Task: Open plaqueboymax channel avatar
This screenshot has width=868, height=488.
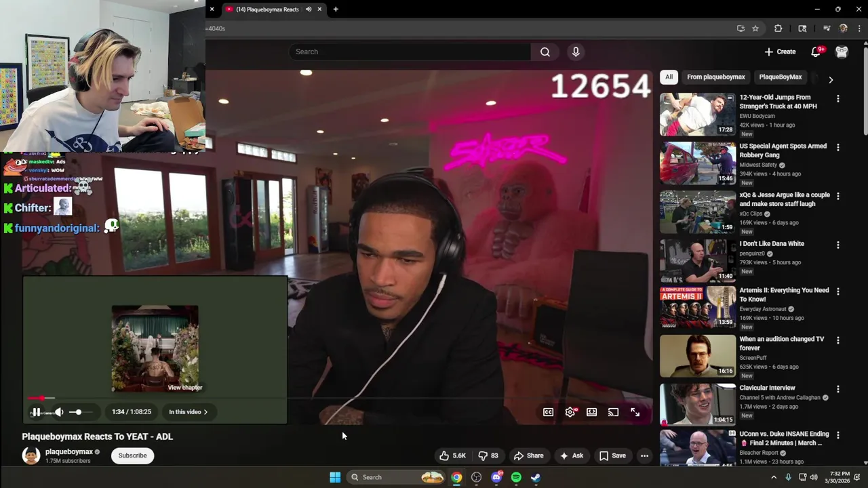Action: click(x=31, y=455)
